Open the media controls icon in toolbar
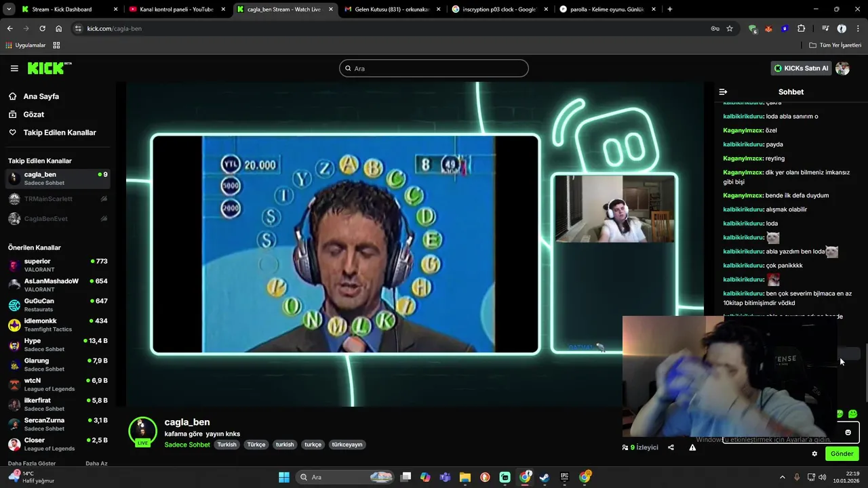This screenshot has height=488, width=868. coord(825,28)
